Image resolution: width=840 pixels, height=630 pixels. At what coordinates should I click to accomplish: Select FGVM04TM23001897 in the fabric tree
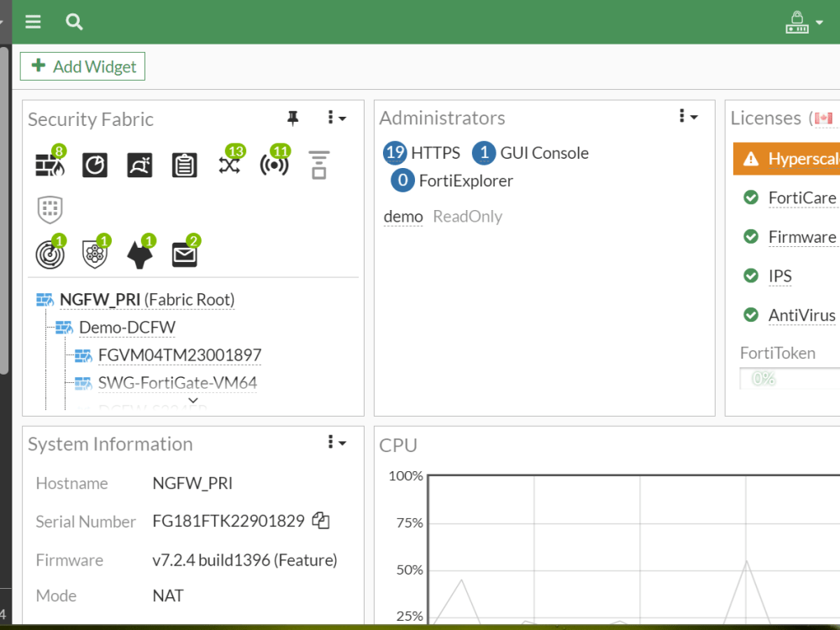pyautogui.click(x=180, y=355)
